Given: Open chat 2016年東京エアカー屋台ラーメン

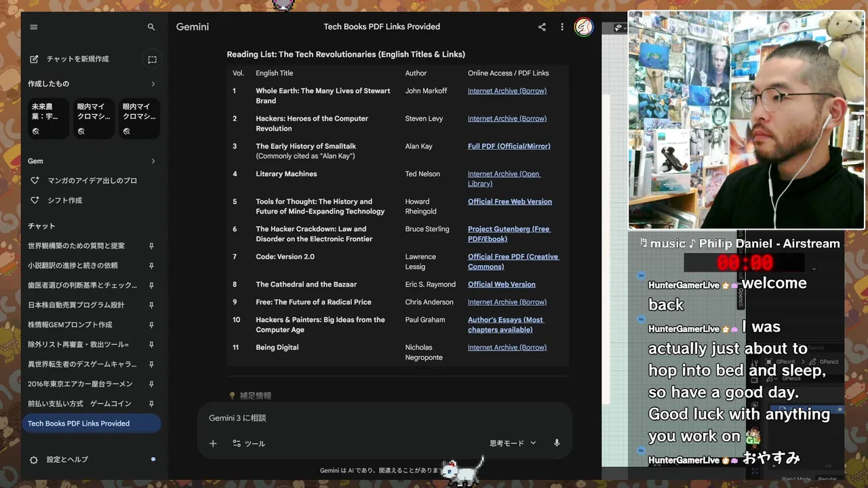Looking at the screenshot, I should click(x=80, y=384).
